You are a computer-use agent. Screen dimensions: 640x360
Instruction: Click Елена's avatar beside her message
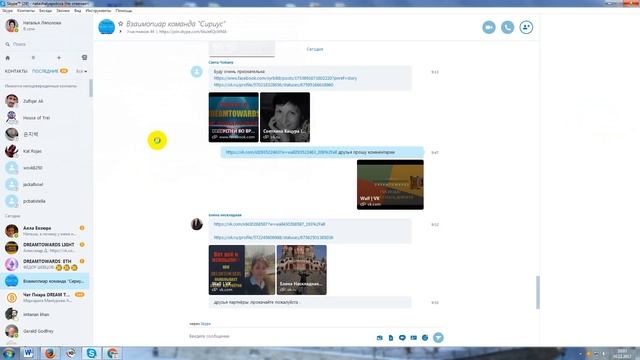coord(197,224)
